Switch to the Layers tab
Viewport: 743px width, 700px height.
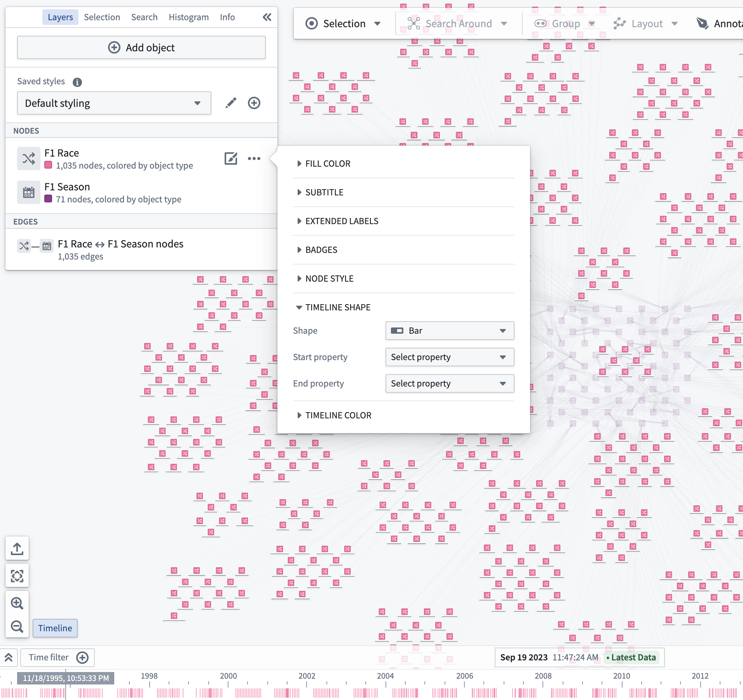click(60, 17)
